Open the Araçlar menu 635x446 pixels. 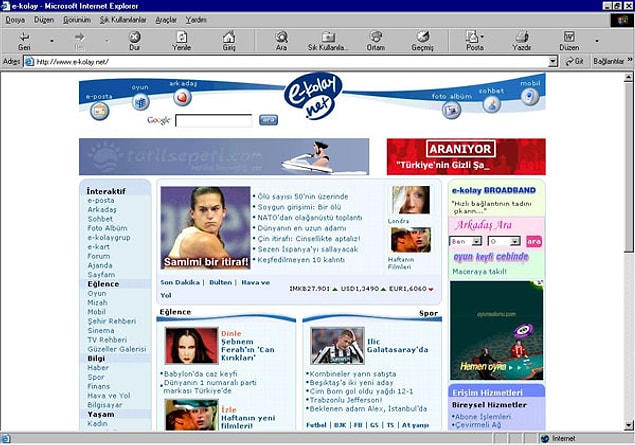click(x=166, y=20)
